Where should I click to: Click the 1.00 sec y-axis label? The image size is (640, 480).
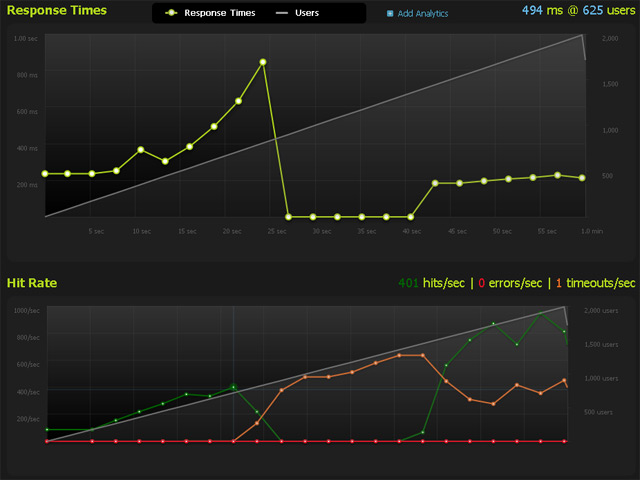26,38
